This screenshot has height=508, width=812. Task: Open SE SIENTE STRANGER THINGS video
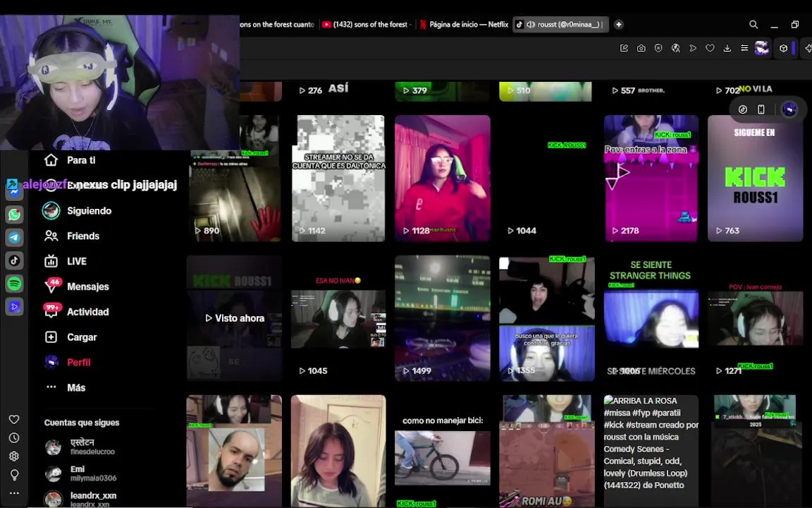[x=651, y=318]
